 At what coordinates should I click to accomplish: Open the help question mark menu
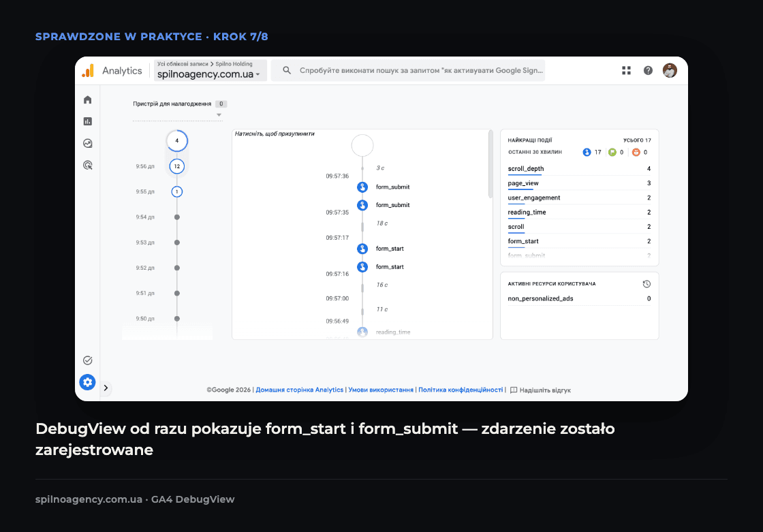tap(648, 71)
